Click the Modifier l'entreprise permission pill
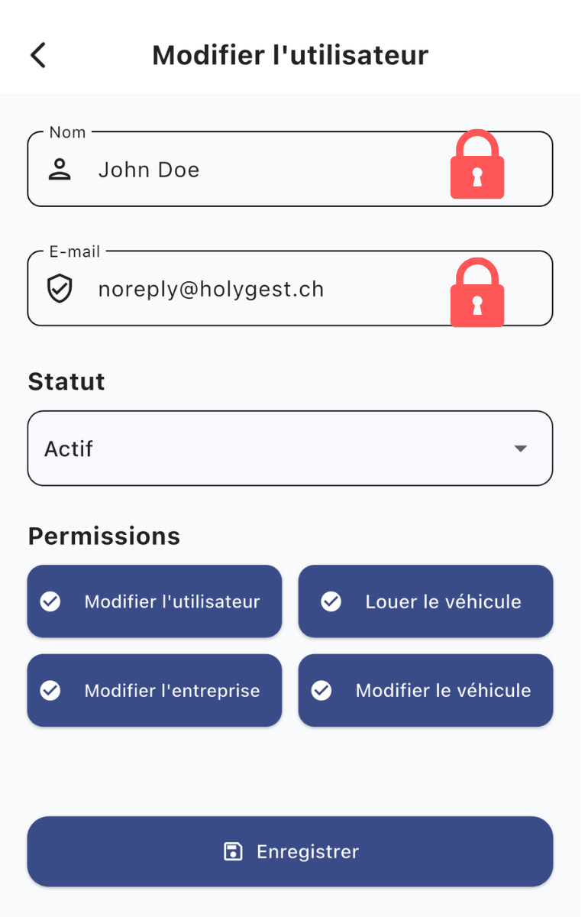 [154, 690]
